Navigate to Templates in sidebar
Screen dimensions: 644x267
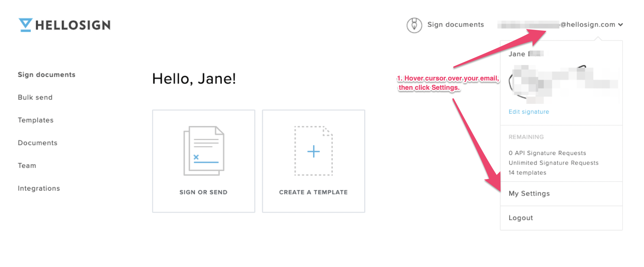click(x=36, y=120)
